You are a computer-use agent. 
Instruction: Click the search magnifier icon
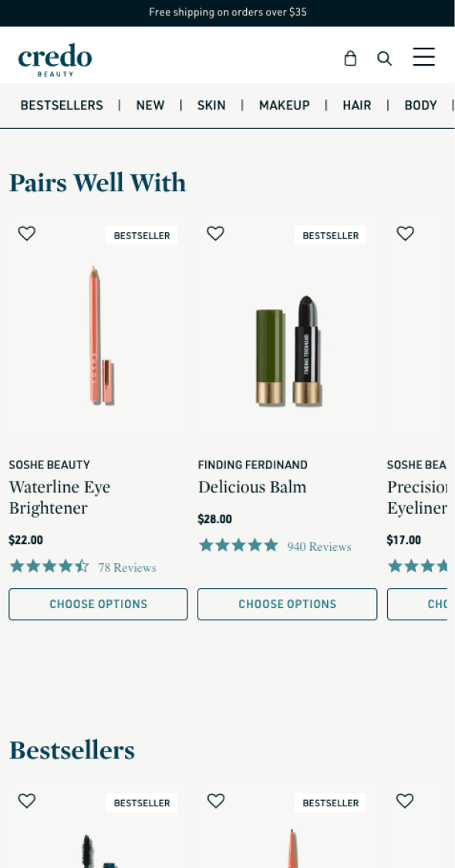pos(384,58)
